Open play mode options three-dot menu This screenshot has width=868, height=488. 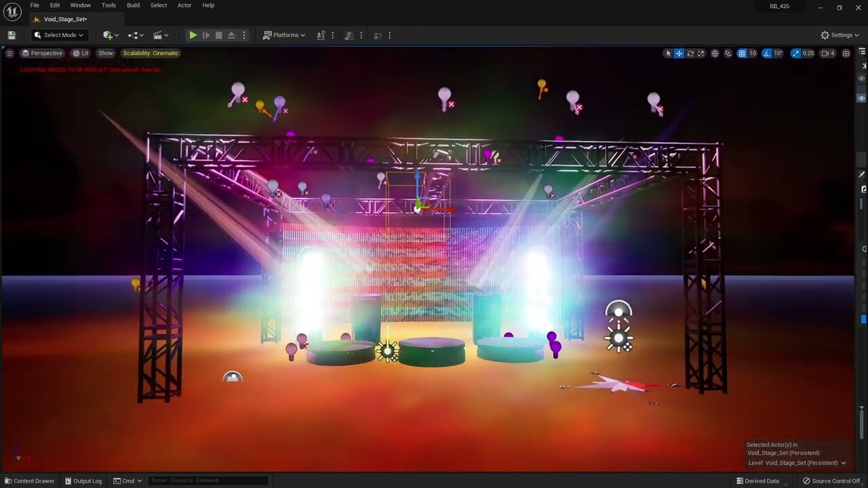[244, 35]
